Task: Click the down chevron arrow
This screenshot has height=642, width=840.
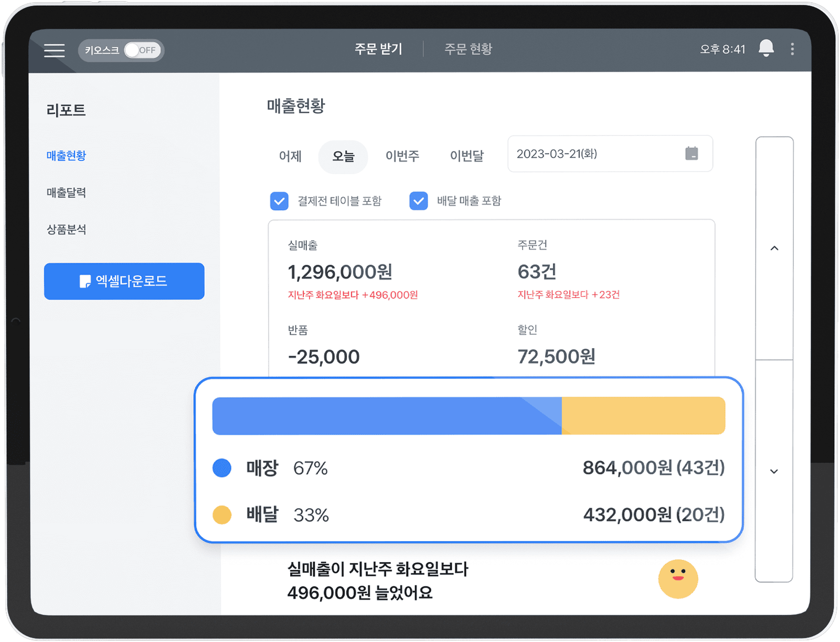Action: (x=774, y=471)
